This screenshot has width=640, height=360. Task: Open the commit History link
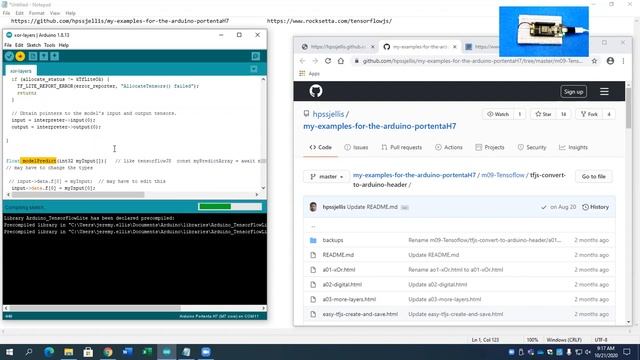pos(596,207)
